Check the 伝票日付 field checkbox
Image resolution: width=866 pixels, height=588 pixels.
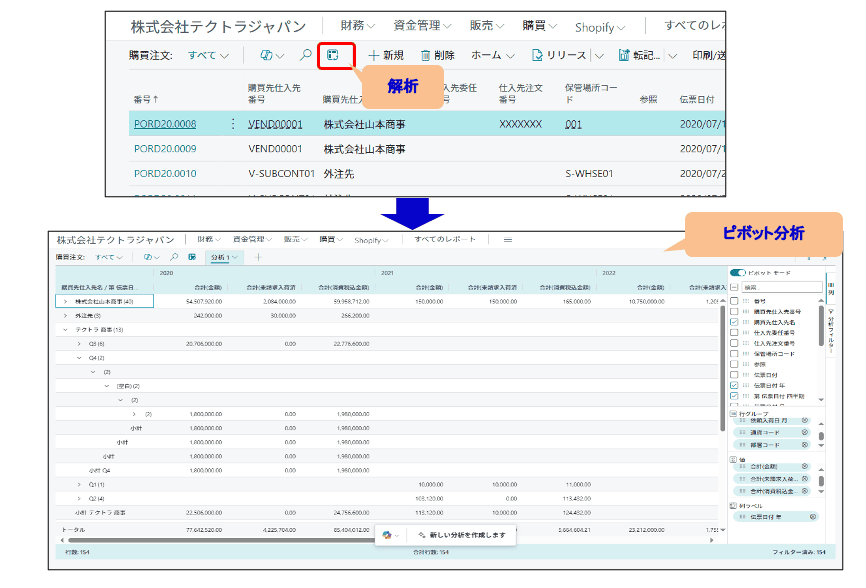[x=734, y=374]
